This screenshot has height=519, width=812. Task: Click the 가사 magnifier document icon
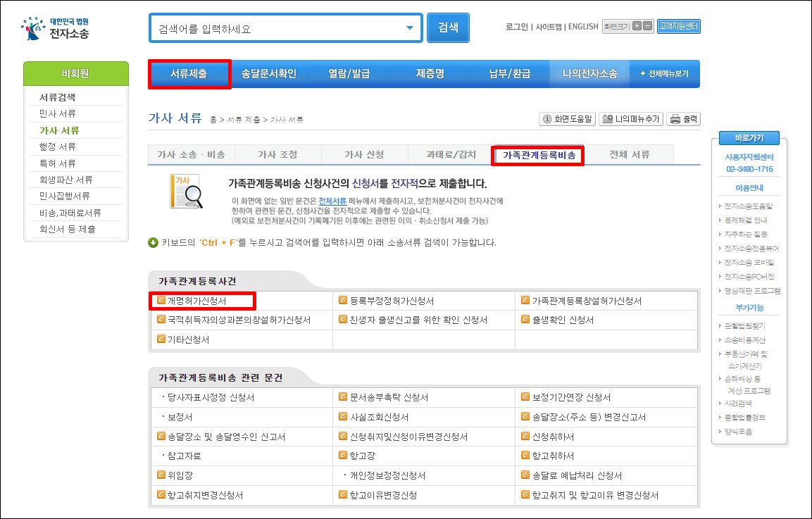pyautogui.click(x=186, y=191)
